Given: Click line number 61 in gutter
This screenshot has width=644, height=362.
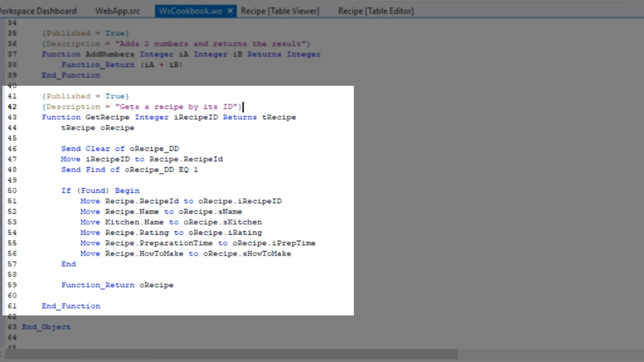Looking at the screenshot, I should click(12, 306).
